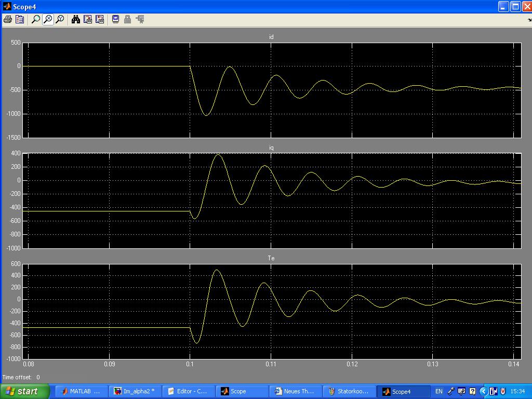
Task: Click inside the Te plot axes
Action: 272,312
